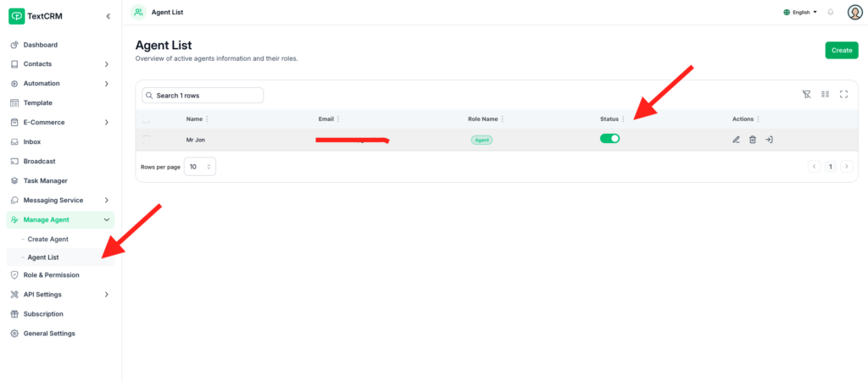Viewport: 868px width, 381px height.
Task: Toggle fullscreen table view icon
Action: (x=843, y=95)
